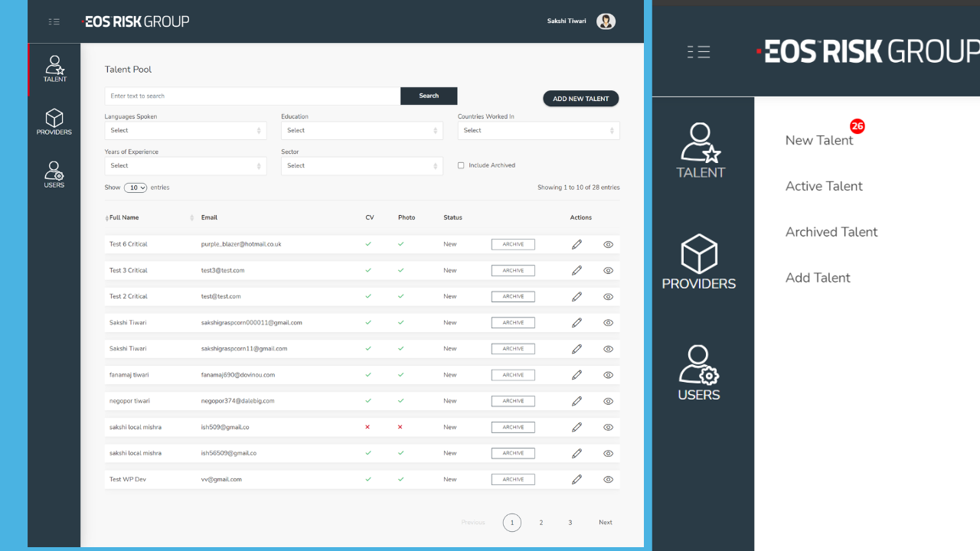Screen dimensions: 980x551
Task: Click the Search button
Action: tap(429, 96)
